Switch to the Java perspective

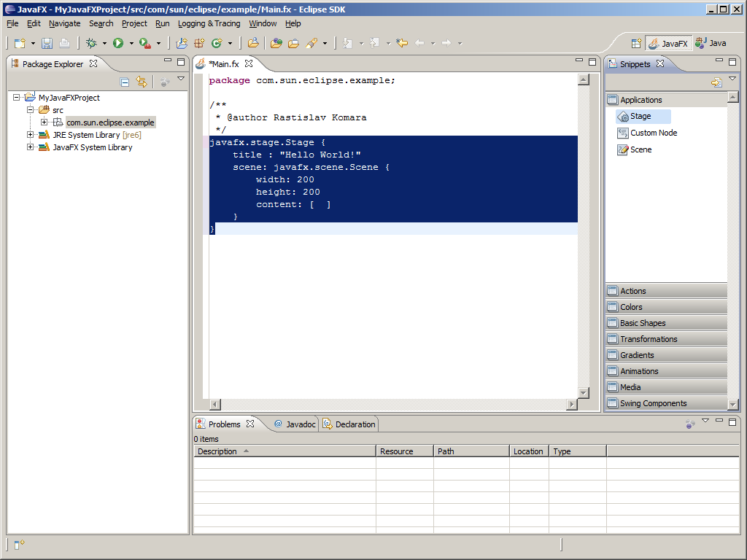pyautogui.click(x=711, y=44)
